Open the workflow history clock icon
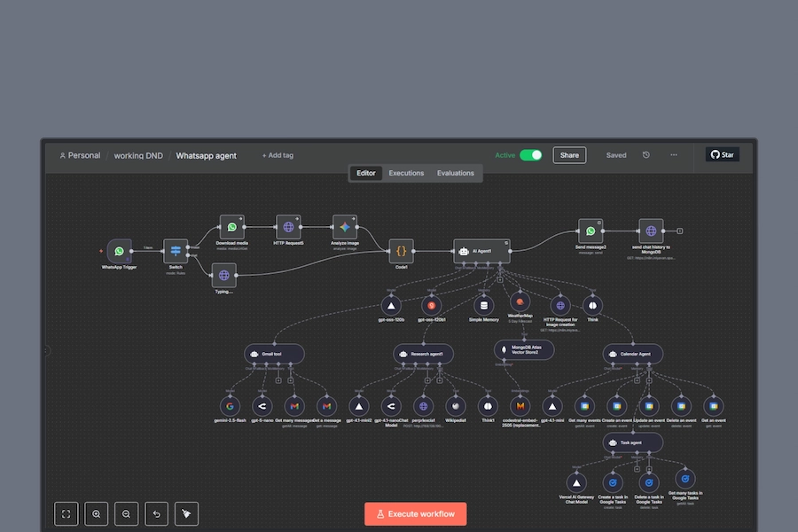Viewport: 798px width, 532px height. tap(646, 155)
